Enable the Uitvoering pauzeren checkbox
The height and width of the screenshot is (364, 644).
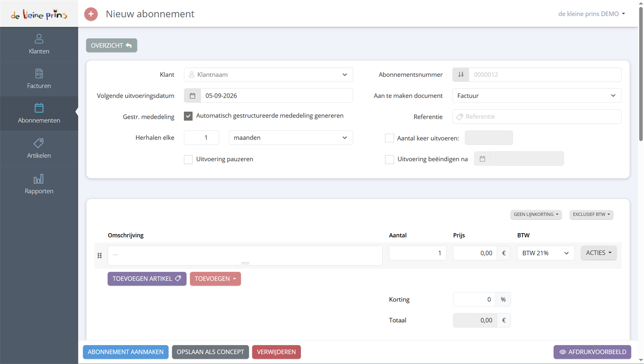tap(188, 159)
